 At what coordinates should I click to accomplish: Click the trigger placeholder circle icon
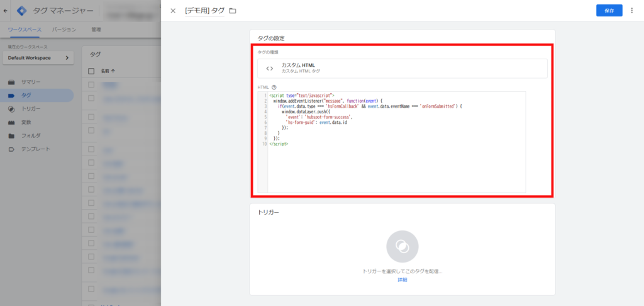coord(402,246)
